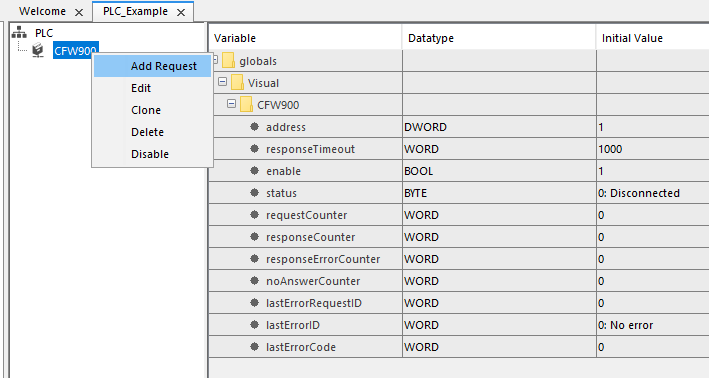Click the 1000 initial value cell

click(653, 149)
